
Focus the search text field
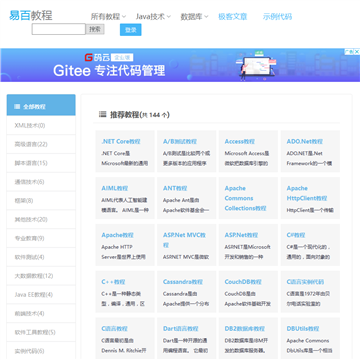[x=59, y=29]
